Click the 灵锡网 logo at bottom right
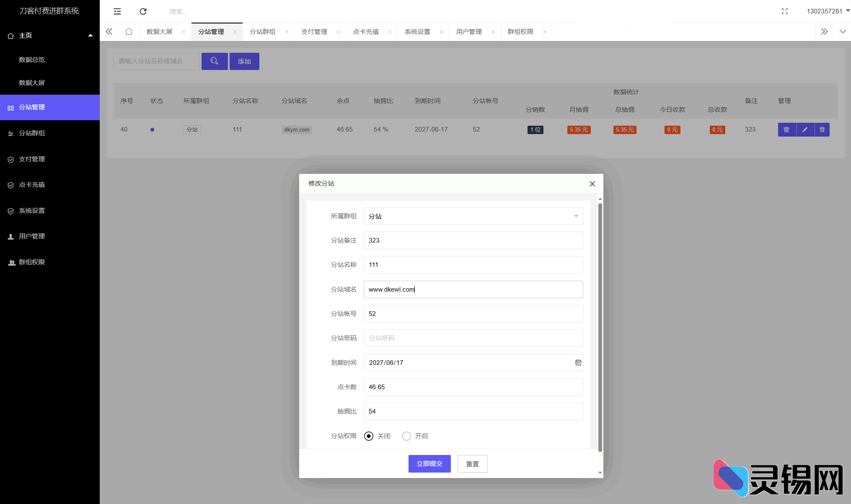The width and height of the screenshot is (851, 504). coord(779,478)
